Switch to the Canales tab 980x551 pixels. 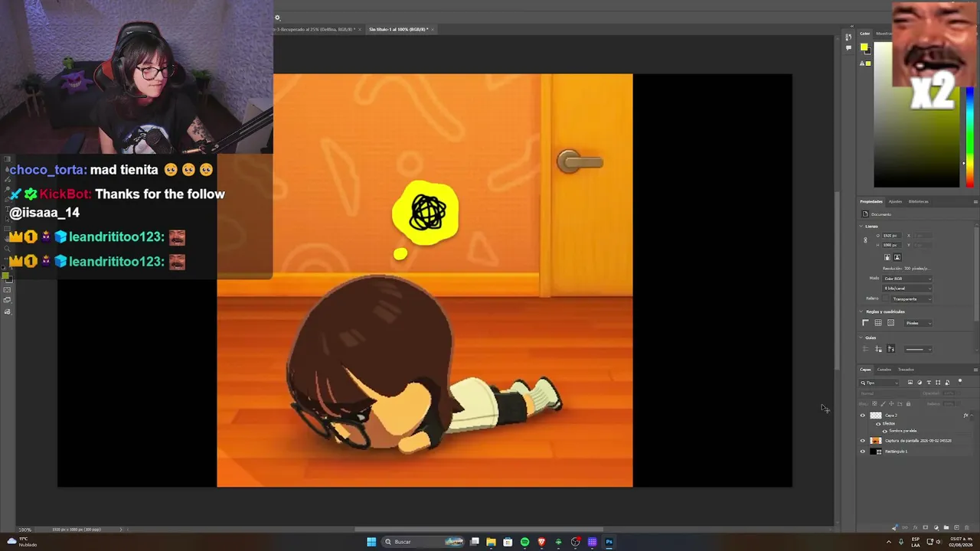884,370
